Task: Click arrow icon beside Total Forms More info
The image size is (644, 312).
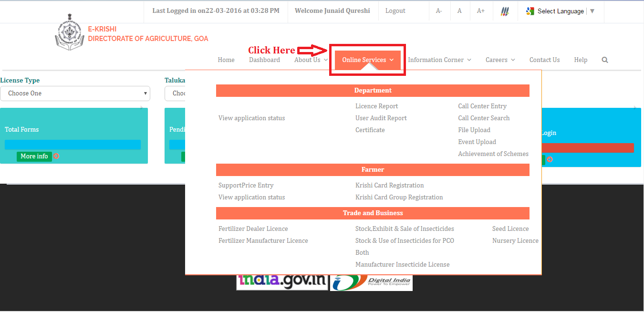Action: click(56, 156)
